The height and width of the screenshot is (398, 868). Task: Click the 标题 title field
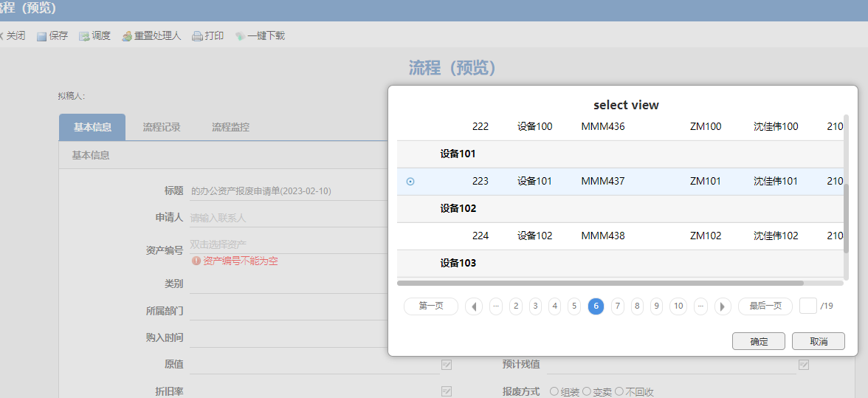pos(288,191)
